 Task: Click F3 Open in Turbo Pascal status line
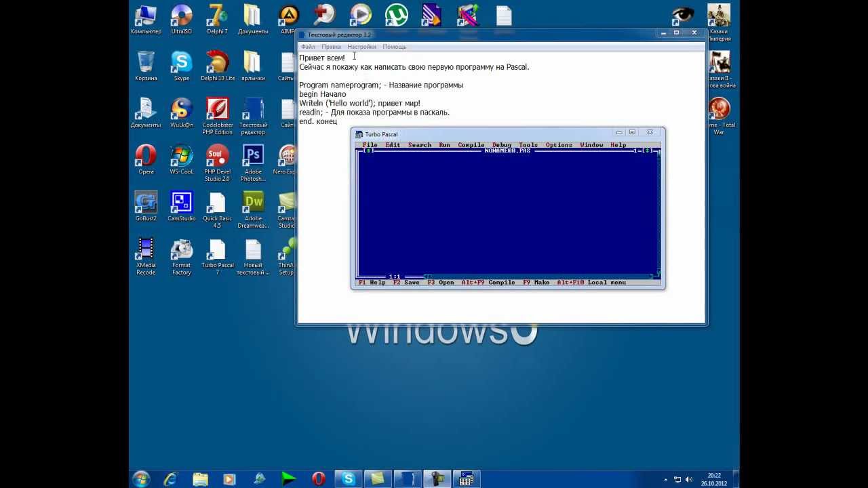click(x=441, y=283)
